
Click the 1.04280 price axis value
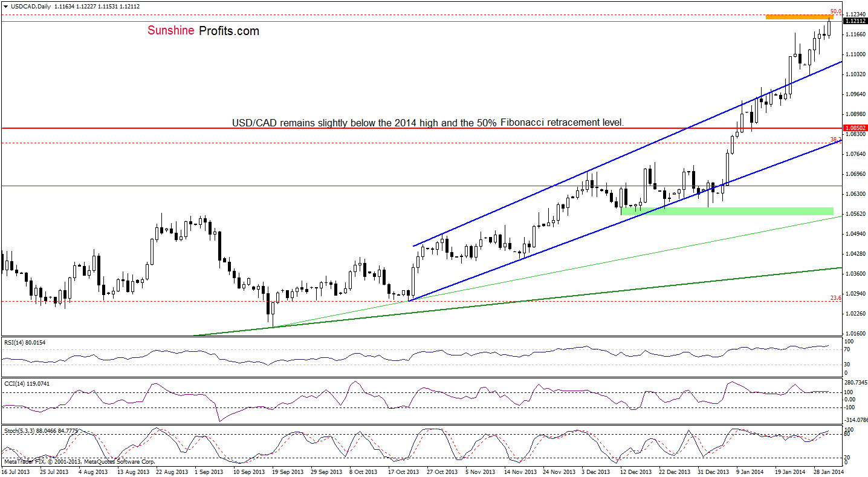(x=855, y=254)
